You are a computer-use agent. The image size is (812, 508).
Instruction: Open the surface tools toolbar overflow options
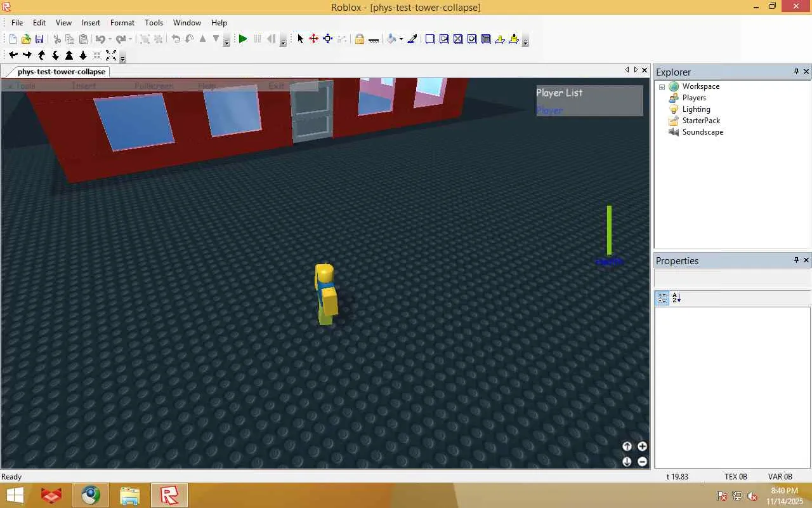click(x=525, y=40)
